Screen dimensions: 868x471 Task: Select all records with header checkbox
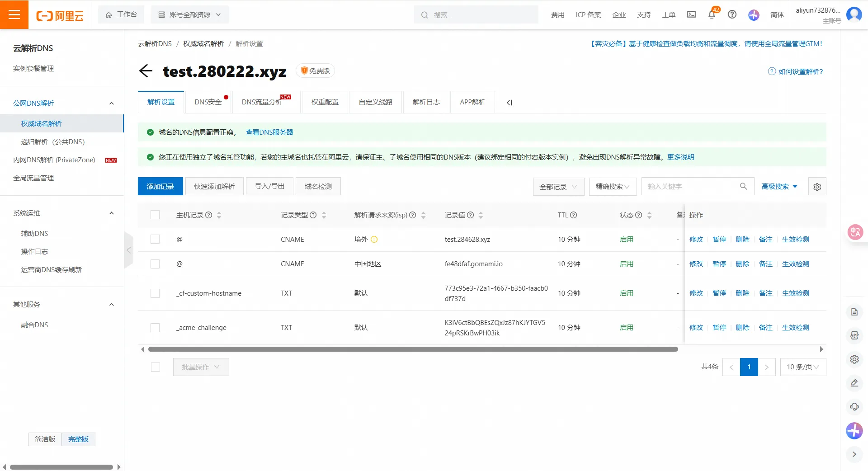pyautogui.click(x=155, y=215)
